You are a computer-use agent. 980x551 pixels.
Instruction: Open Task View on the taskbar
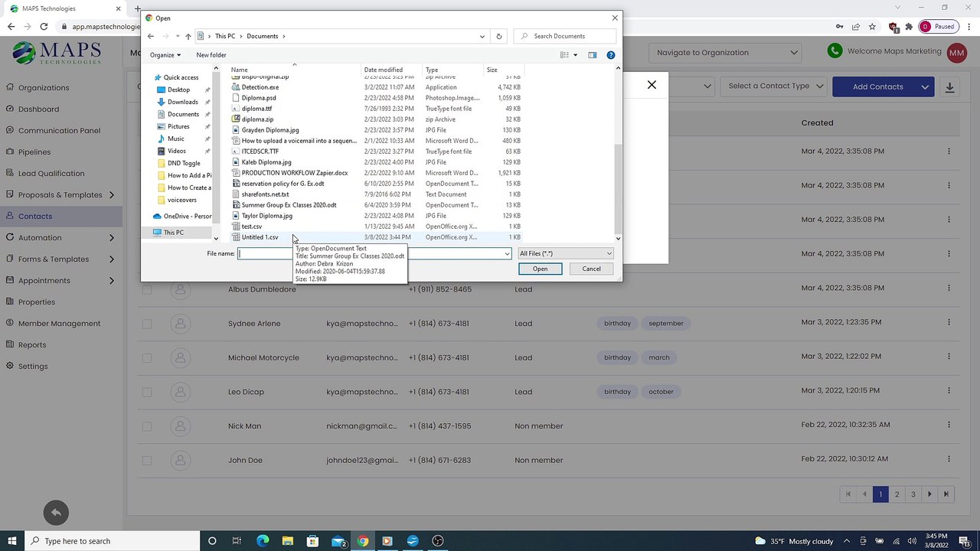[x=237, y=541]
